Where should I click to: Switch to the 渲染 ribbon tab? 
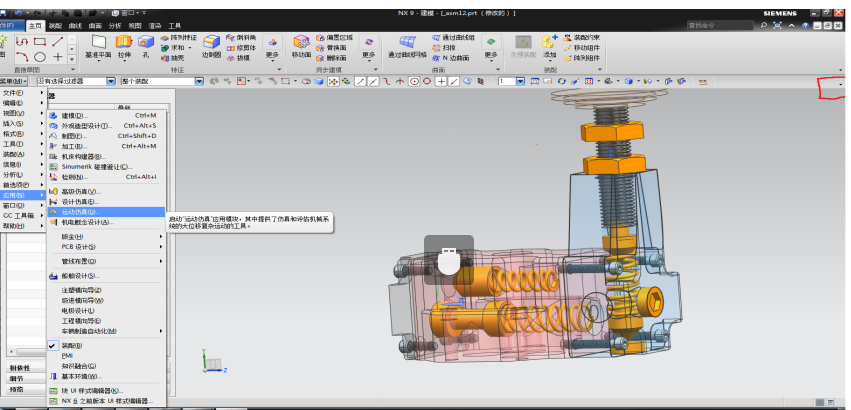click(155, 26)
